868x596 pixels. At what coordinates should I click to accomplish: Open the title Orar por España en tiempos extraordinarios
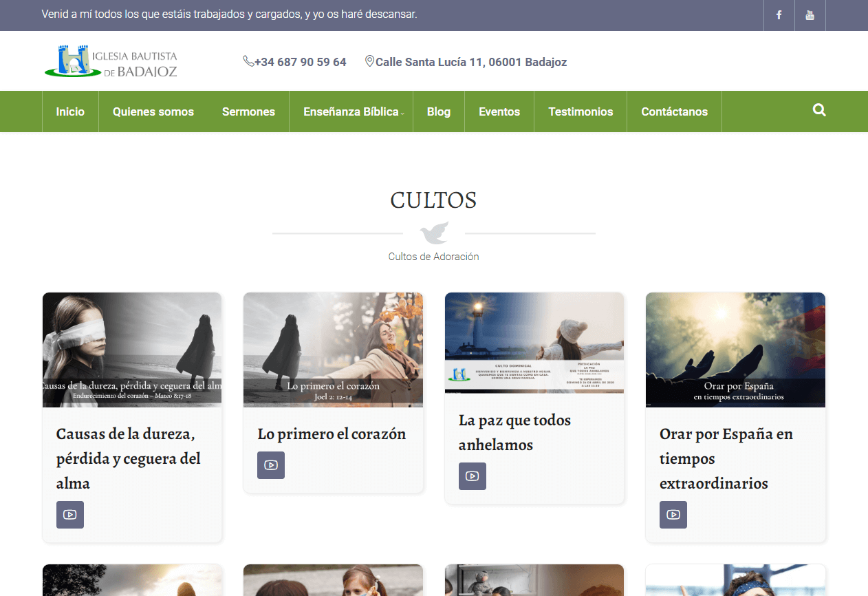726,458
